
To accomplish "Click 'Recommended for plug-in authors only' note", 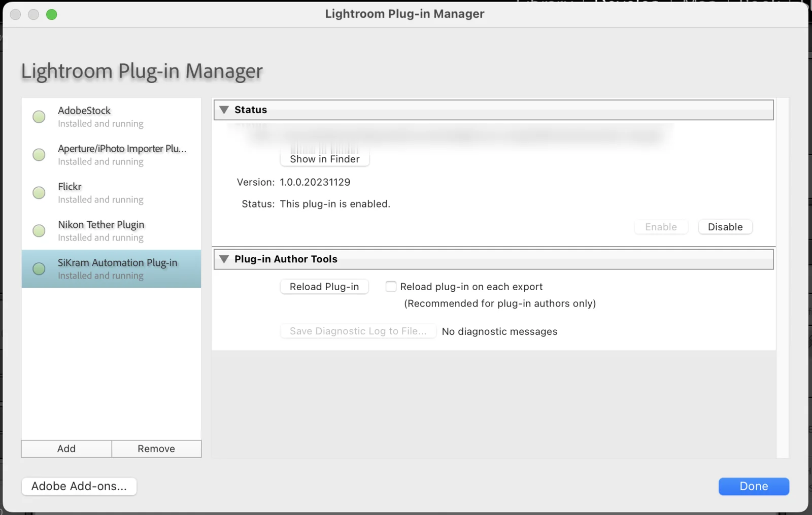I will pyautogui.click(x=500, y=303).
